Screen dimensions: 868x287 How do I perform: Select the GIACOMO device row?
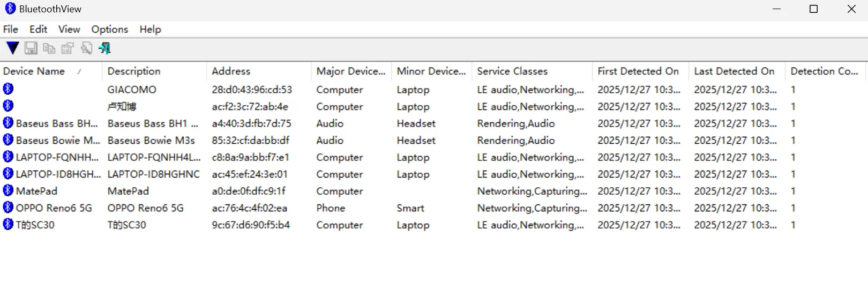[x=433, y=89]
